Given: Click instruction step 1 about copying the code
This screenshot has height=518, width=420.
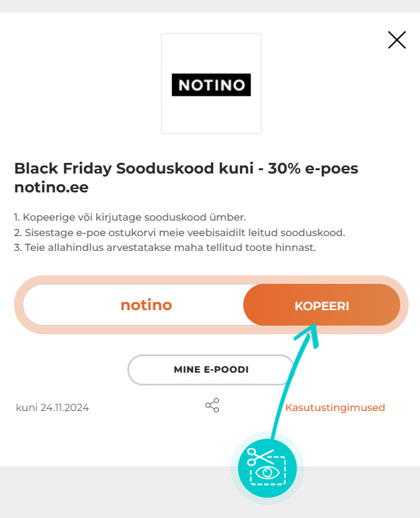Looking at the screenshot, I should pos(130,217).
